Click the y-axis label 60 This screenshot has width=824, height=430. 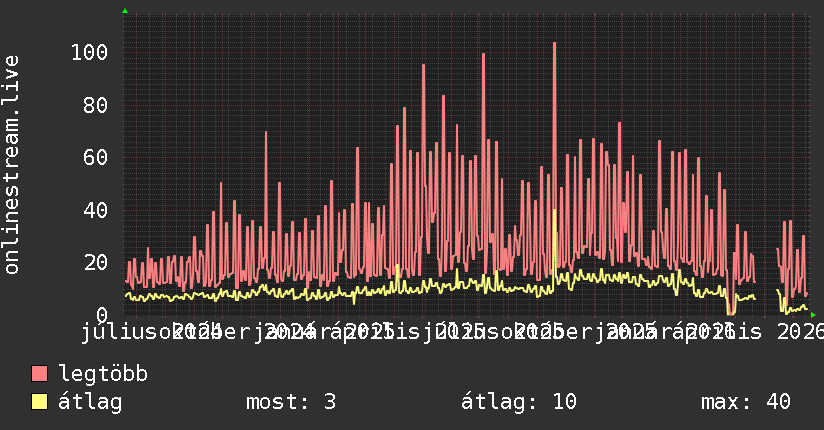(95, 157)
